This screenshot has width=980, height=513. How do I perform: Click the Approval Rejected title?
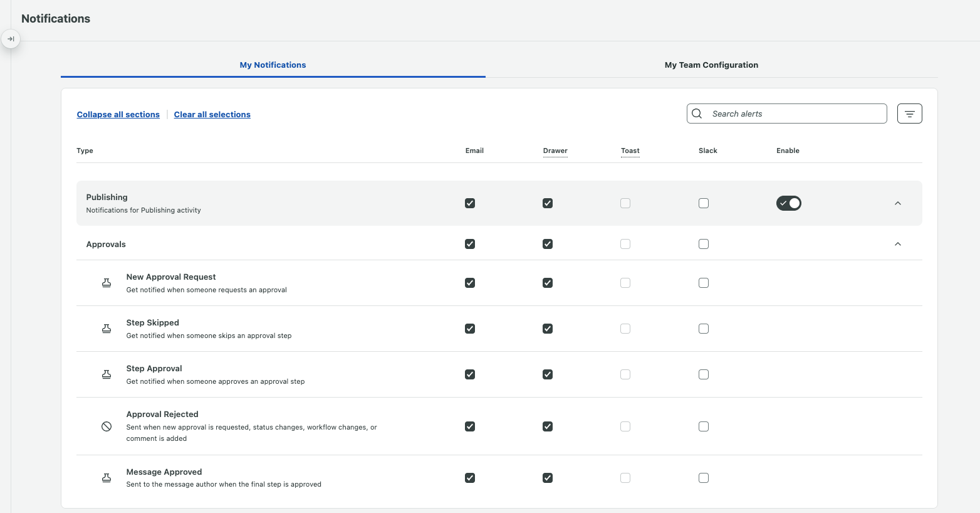point(162,414)
